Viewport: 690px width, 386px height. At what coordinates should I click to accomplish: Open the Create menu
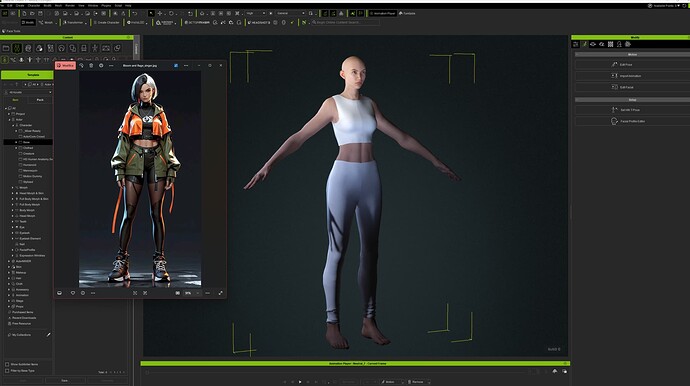20,6
